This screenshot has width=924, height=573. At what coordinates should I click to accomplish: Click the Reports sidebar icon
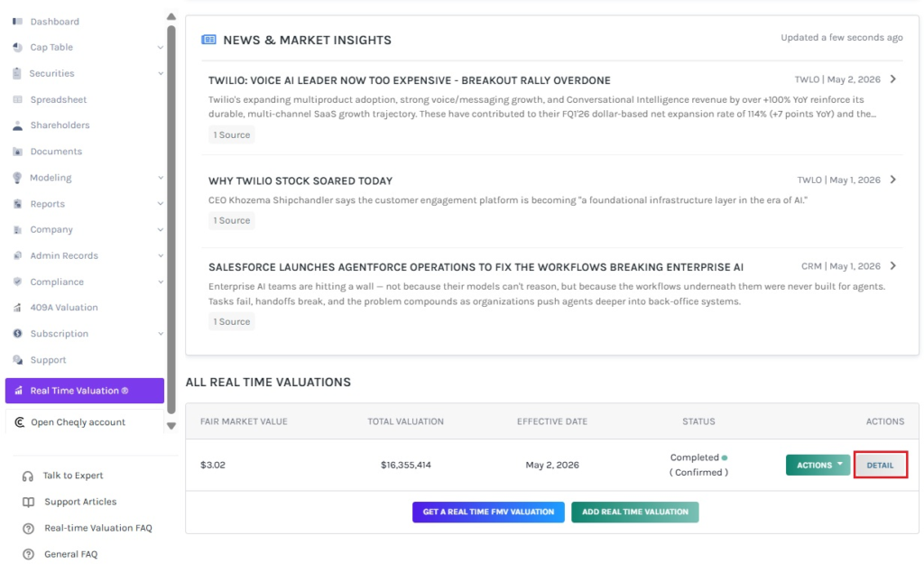[18, 204]
